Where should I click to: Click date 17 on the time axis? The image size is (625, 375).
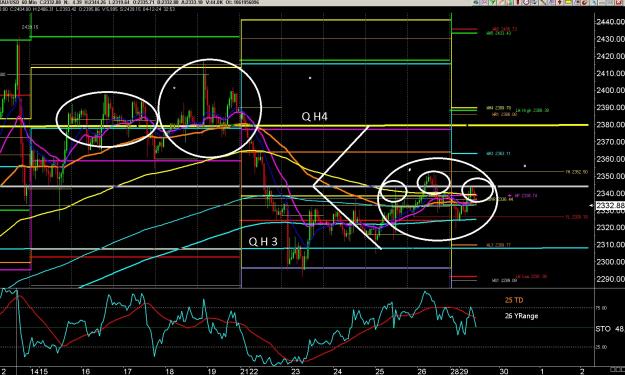(127, 371)
